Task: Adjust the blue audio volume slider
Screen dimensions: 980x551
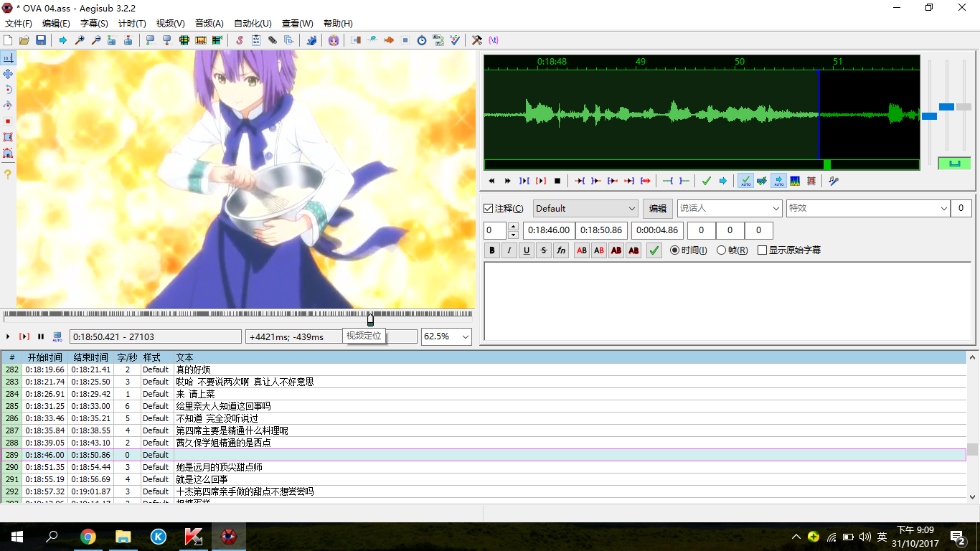Action: pos(947,107)
